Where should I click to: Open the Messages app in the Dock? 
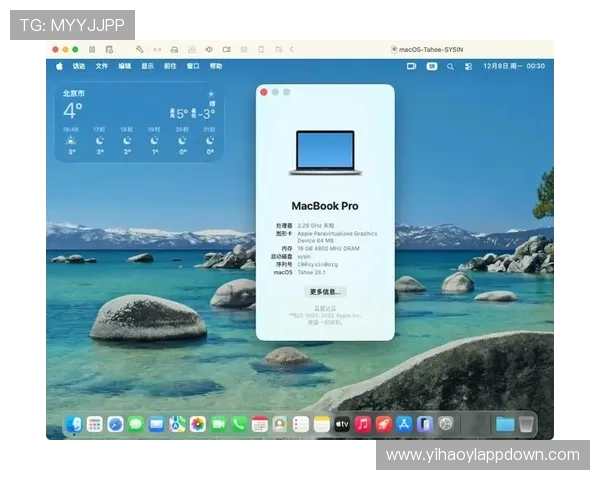coord(136,424)
